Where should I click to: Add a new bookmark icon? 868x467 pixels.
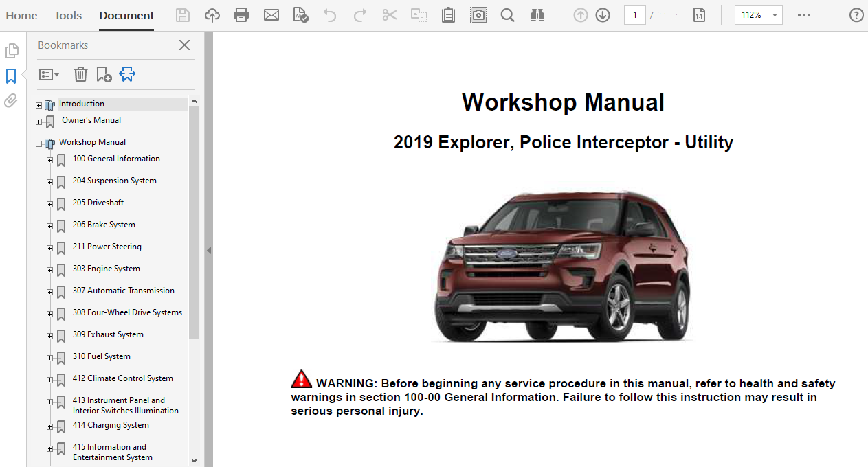tap(104, 74)
